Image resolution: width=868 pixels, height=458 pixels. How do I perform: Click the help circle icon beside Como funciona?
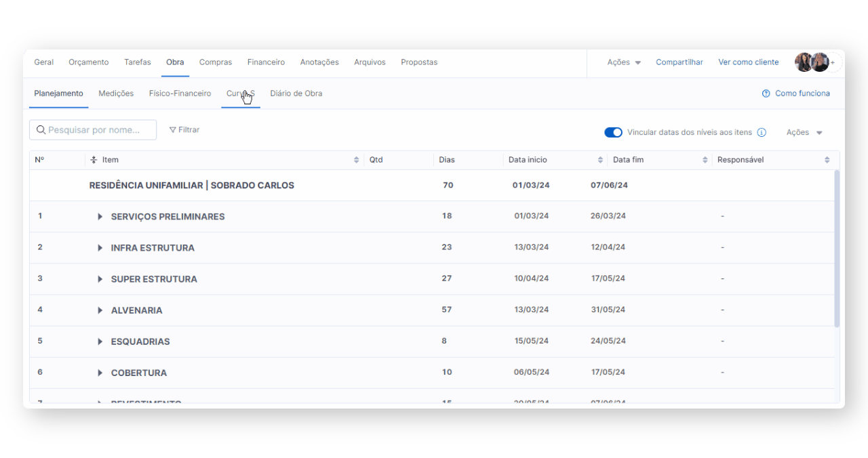tap(766, 93)
